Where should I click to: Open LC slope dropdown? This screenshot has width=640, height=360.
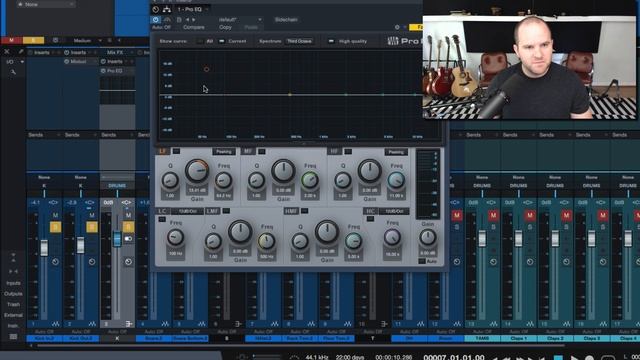click(187, 211)
